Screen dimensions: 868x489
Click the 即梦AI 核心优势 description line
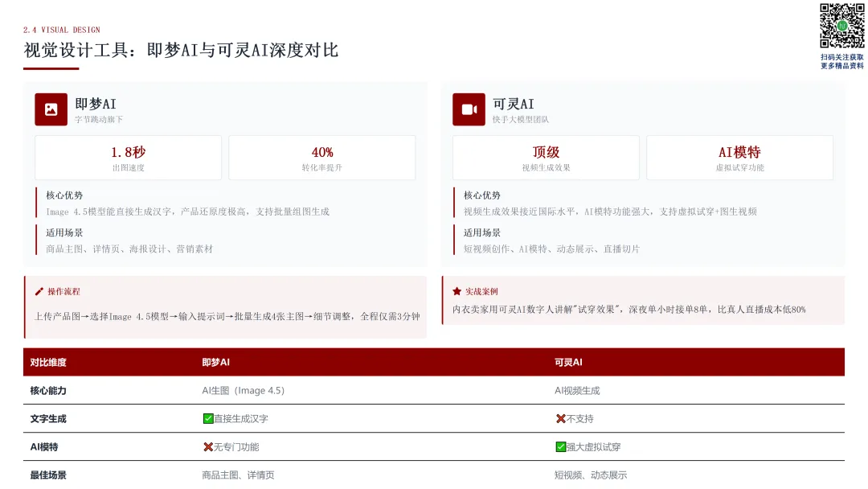pyautogui.click(x=187, y=212)
